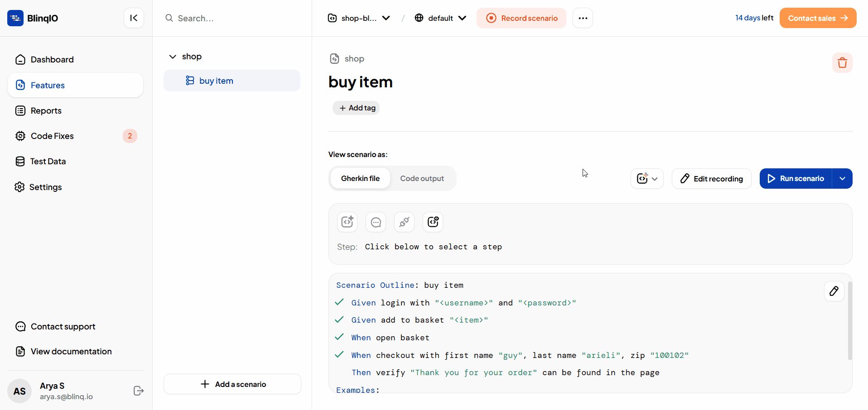
Task: Click the chat bubble icon in step toolbar
Action: 376,222
